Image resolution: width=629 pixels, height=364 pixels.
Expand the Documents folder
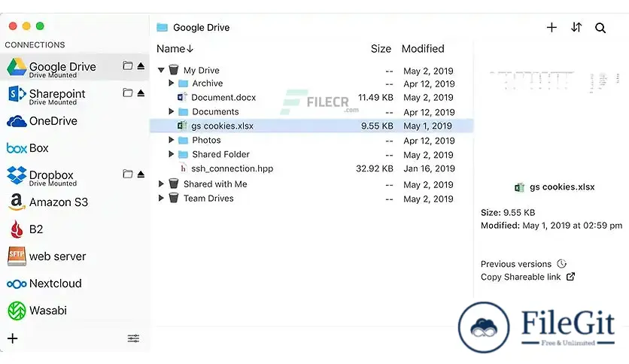(x=172, y=111)
